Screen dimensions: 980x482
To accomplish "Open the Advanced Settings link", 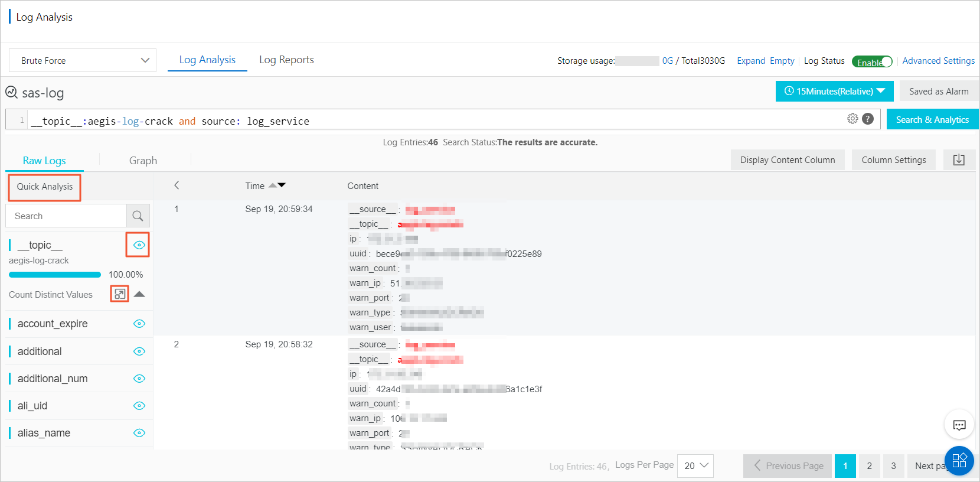I will (x=938, y=61).
